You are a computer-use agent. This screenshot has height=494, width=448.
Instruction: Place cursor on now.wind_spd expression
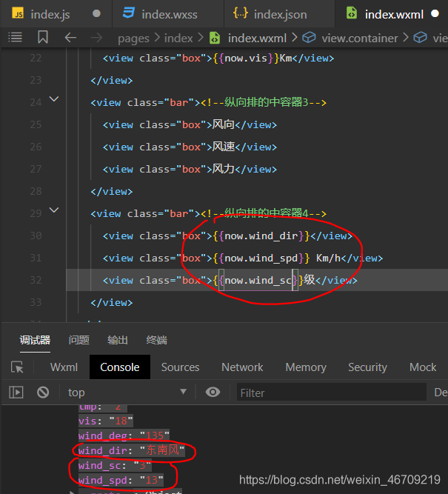click(261, 258)
